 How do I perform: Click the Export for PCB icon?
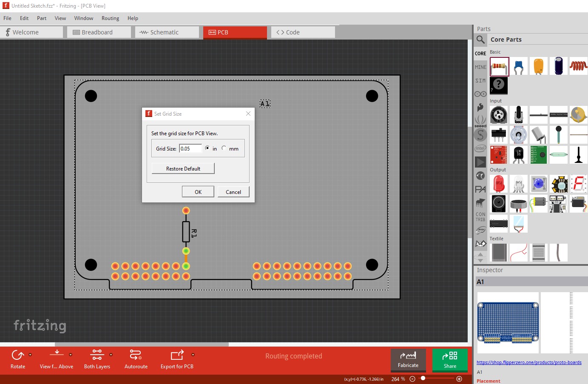[177, 354]
